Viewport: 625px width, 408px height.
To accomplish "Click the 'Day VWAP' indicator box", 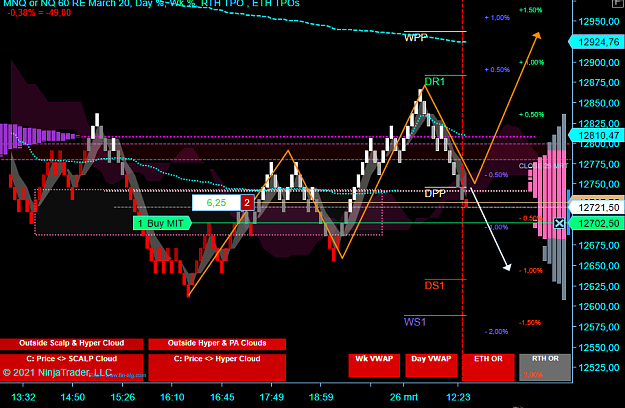I will [431, 365].
